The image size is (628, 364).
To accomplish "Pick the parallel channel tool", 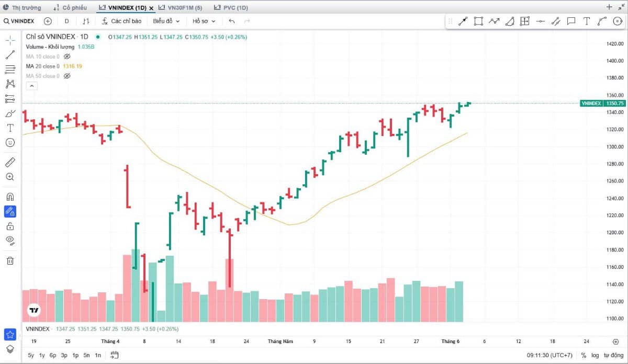I will point(556,21).
